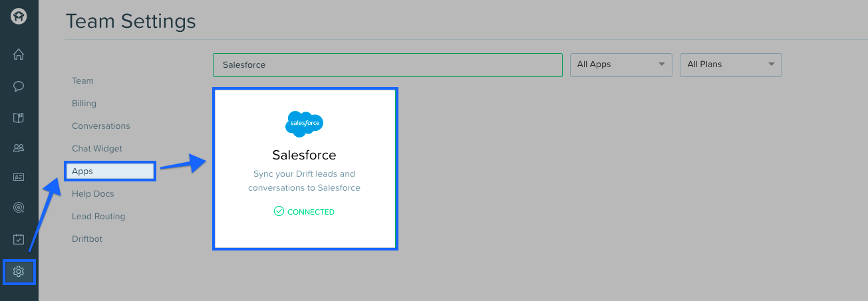Go to the Home icon in sidebar
868x301 pixels.
[19, 54]
